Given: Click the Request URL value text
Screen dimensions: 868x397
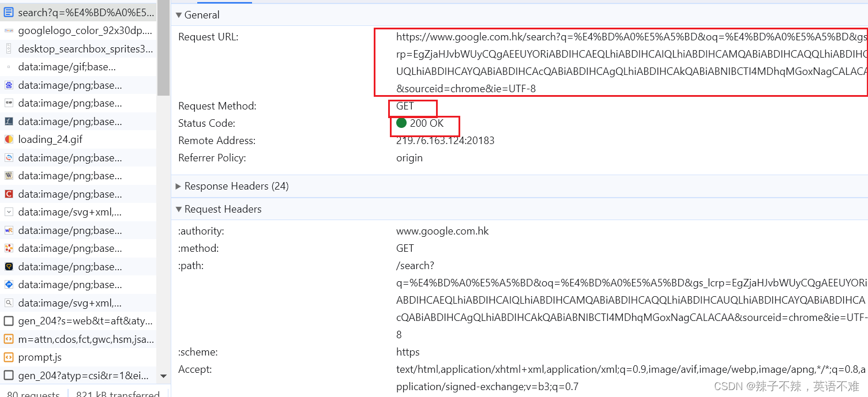Looking at the screenshot, I should (632, 62).
